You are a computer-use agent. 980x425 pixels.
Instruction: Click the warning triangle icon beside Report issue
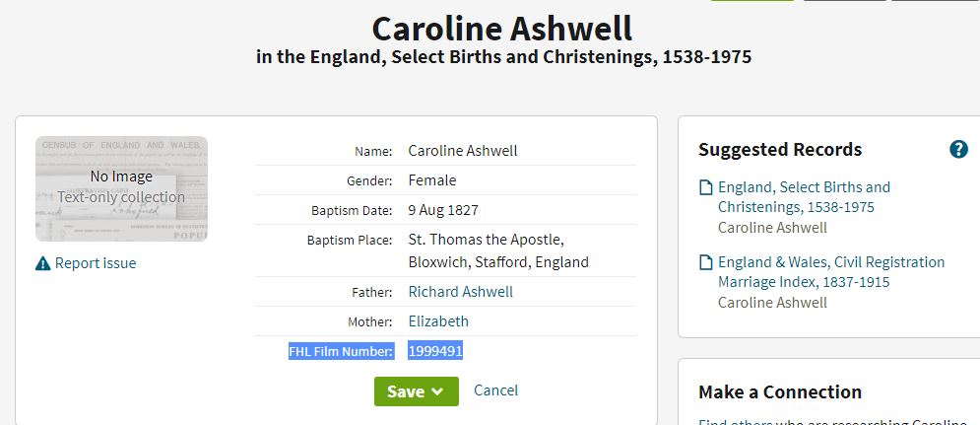[43, 263]
